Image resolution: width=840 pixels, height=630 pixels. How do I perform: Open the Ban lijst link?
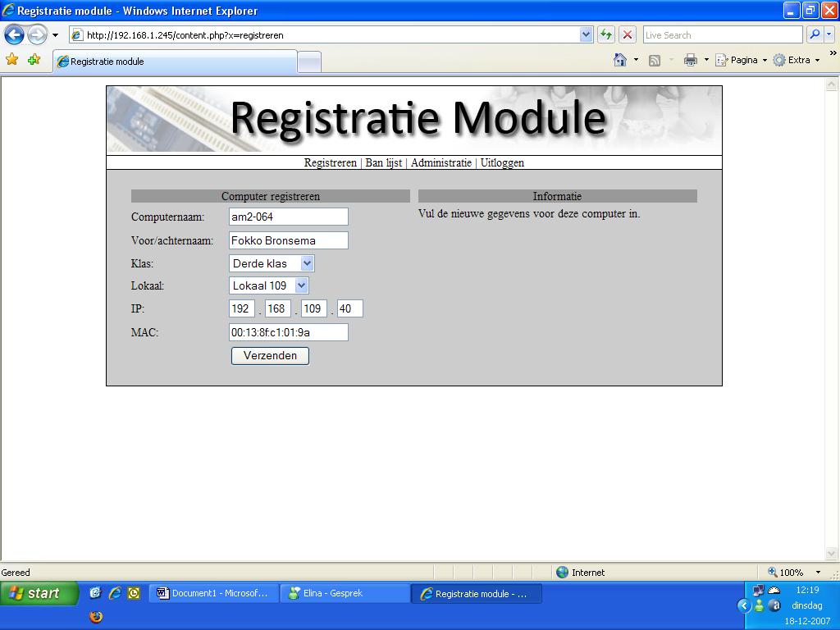(x=383, y=162)
